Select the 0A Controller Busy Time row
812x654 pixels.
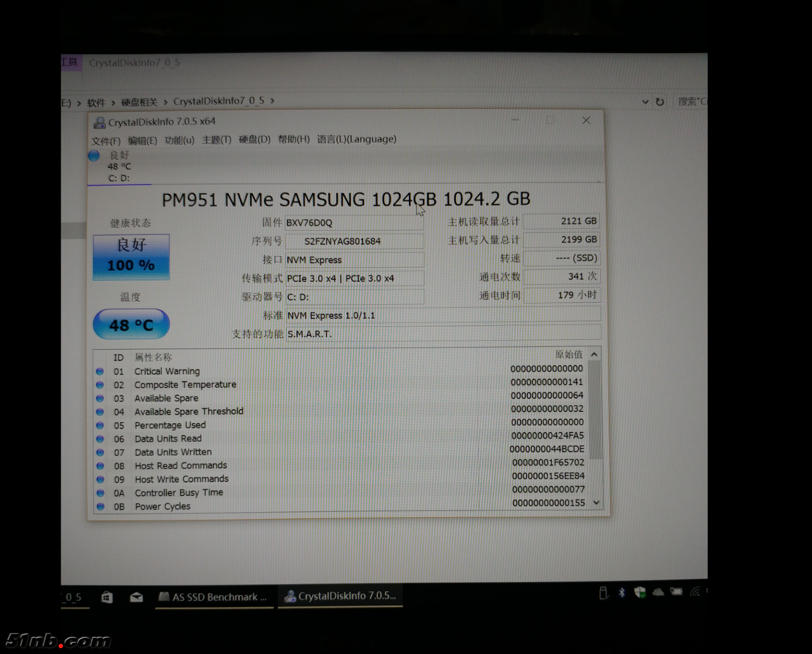click(x=341, y=492)
